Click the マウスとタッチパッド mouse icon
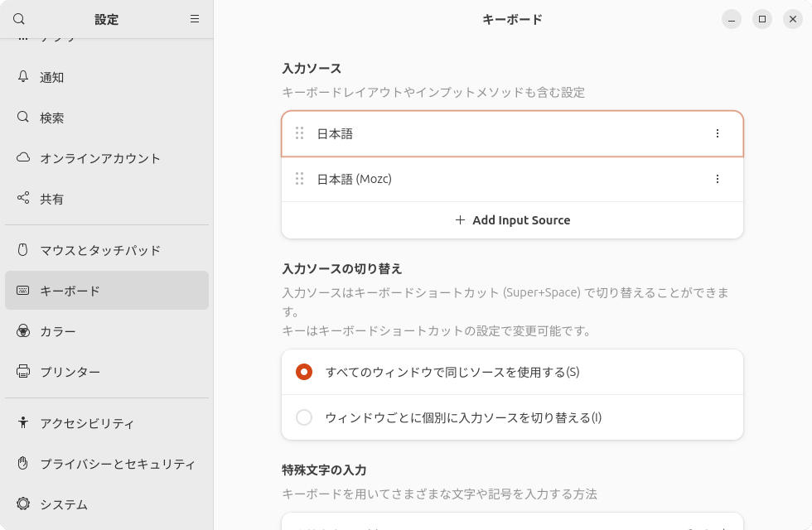The image size is (812, 530). point(23,249)
